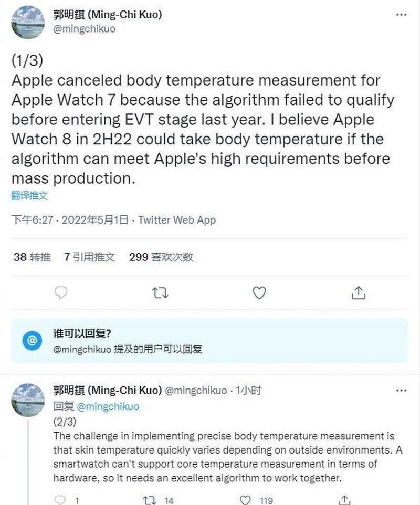
Task: Open Ming-Chi Kuo's profile avatar at top
Action: click(x=28, y=22)
